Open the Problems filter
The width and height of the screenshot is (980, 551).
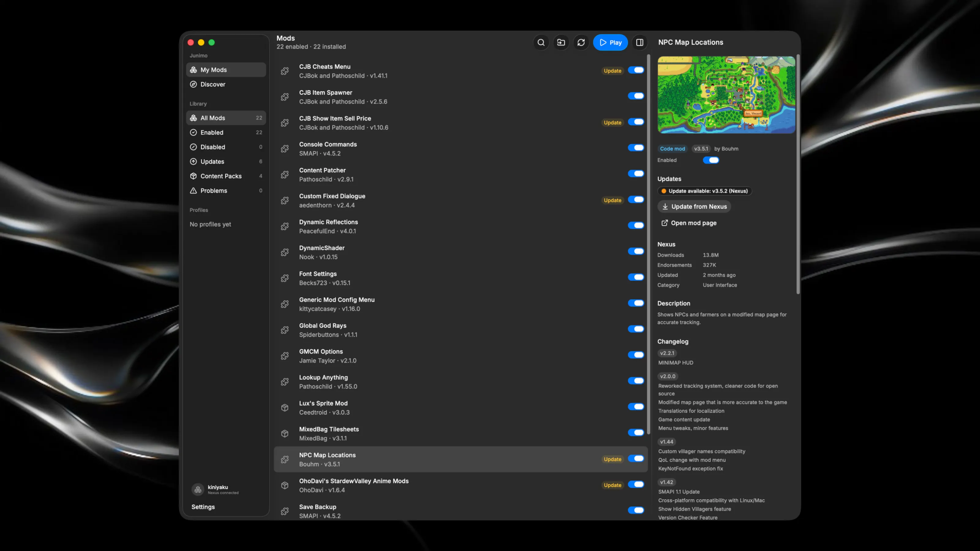(226, 190)
